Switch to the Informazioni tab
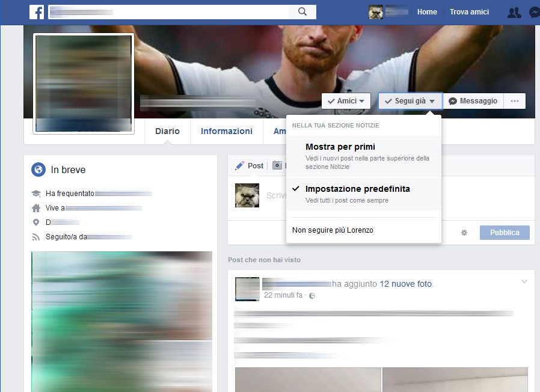540x392 pixels. (226, 131)
